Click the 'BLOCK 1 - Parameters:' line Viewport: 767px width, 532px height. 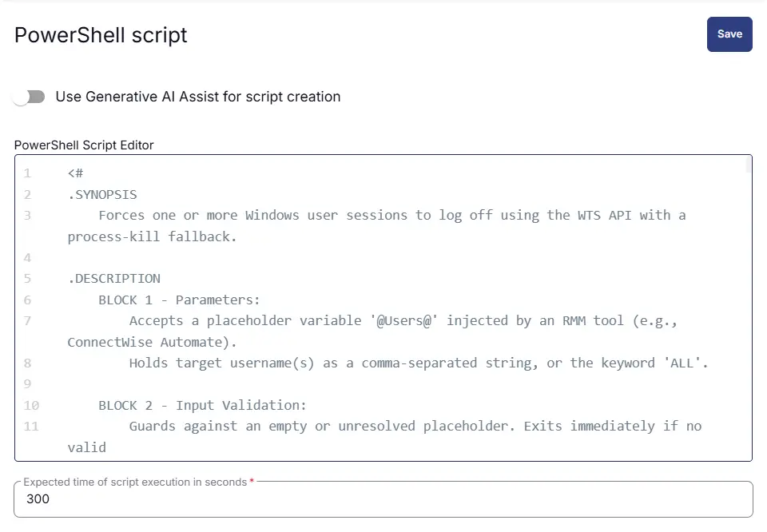(x=179, y=300)
